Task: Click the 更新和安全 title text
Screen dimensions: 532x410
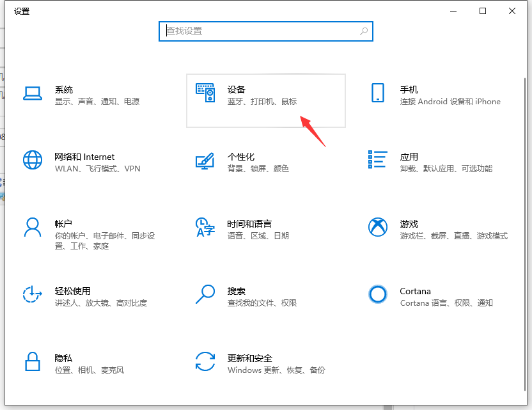Action: click(249, 358)
